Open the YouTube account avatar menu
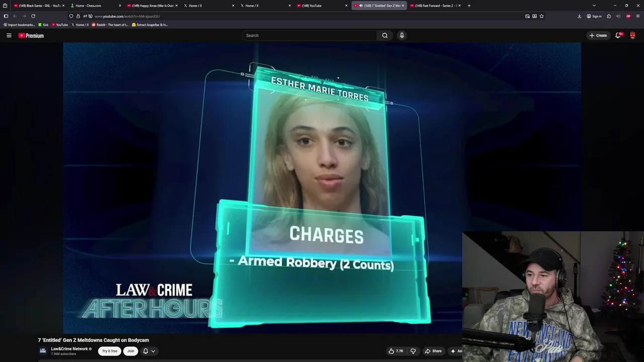644x362 pixels. pyautogui.click(x=632, y=35)
